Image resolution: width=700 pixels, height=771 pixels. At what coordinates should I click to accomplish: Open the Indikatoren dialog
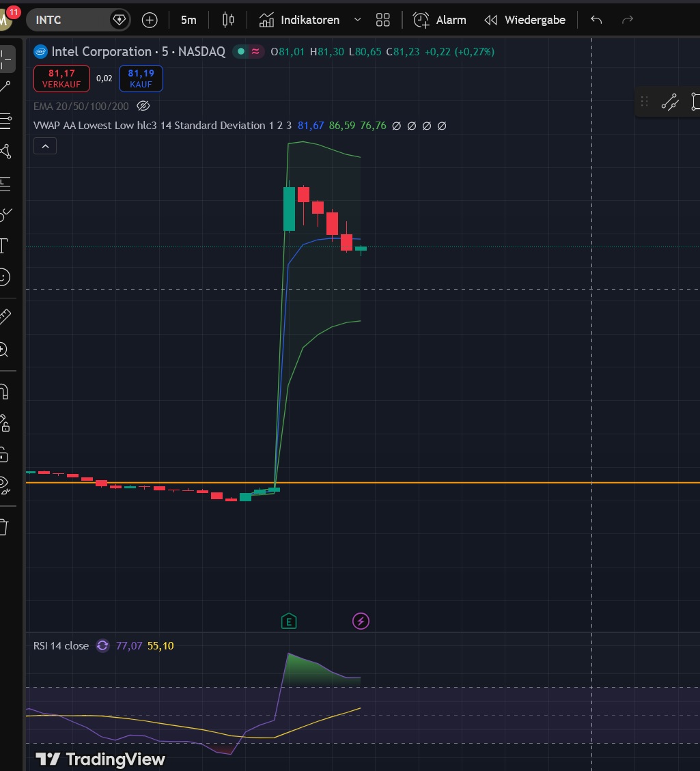point(299,20)
